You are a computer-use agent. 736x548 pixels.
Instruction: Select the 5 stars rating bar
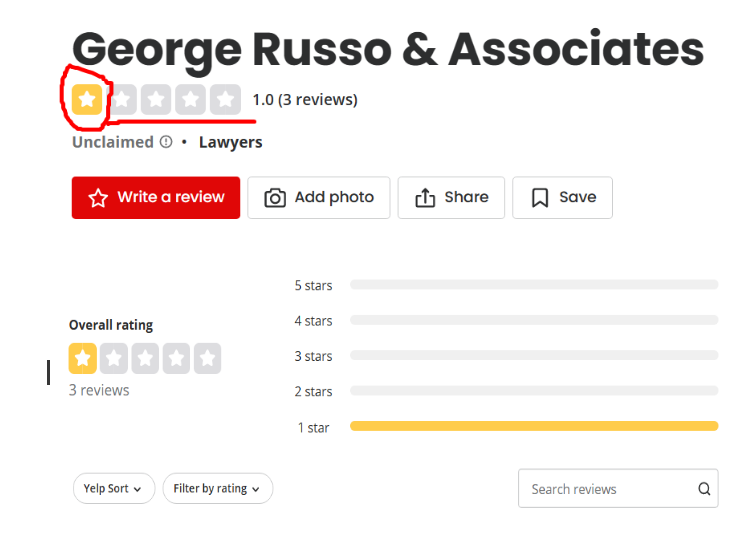[534, 285]
